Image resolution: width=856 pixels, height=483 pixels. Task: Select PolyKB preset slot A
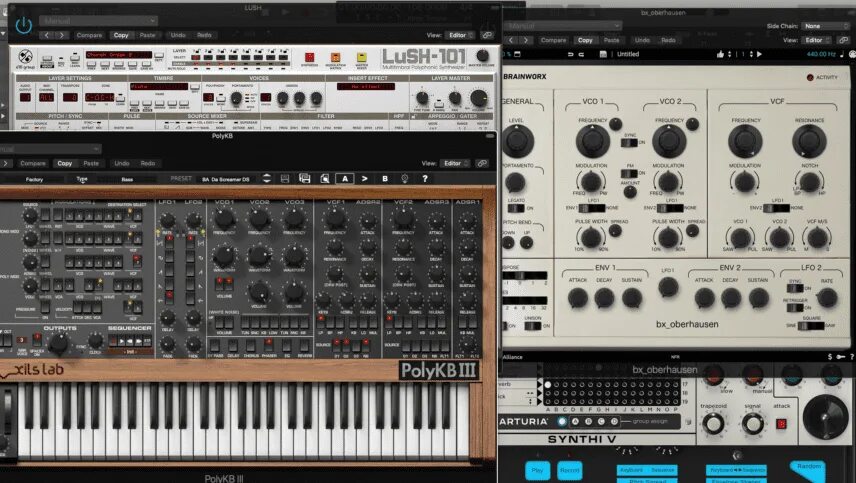pyautogui.click(x=344, y=178)
